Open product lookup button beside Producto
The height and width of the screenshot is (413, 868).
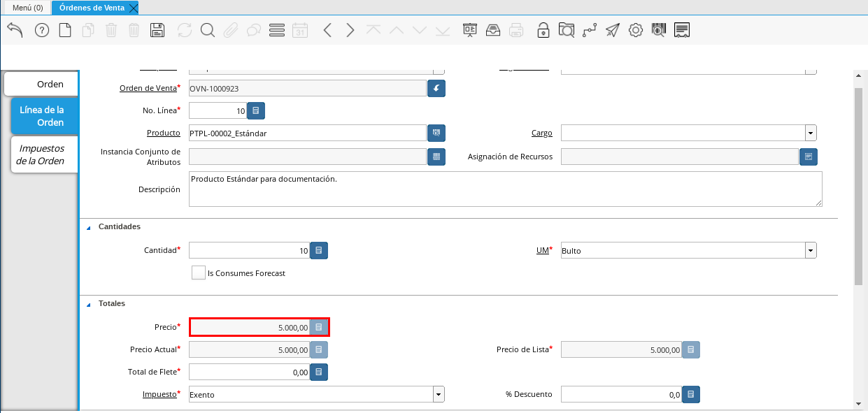[x=436, y=133]
